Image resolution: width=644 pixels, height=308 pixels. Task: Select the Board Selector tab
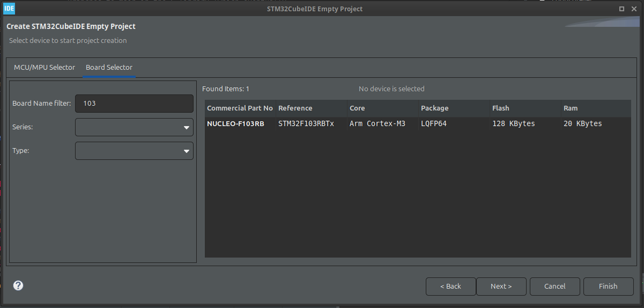click(x=109, y=67)
